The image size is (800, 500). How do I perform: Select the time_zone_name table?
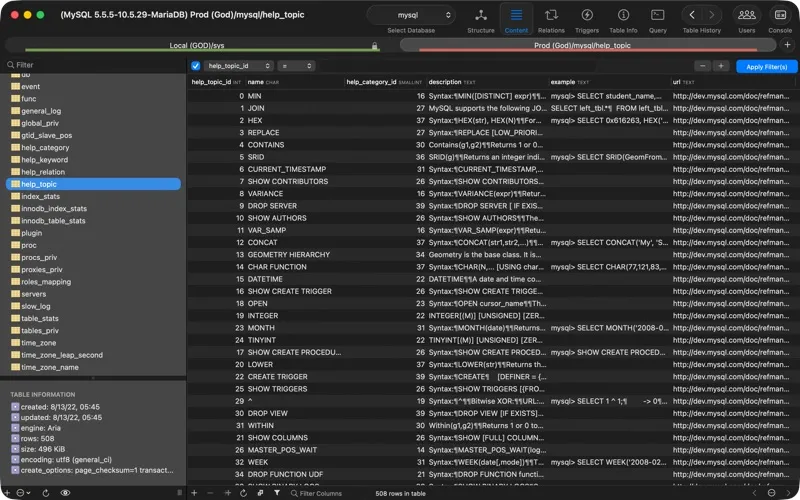click(49, 367)
